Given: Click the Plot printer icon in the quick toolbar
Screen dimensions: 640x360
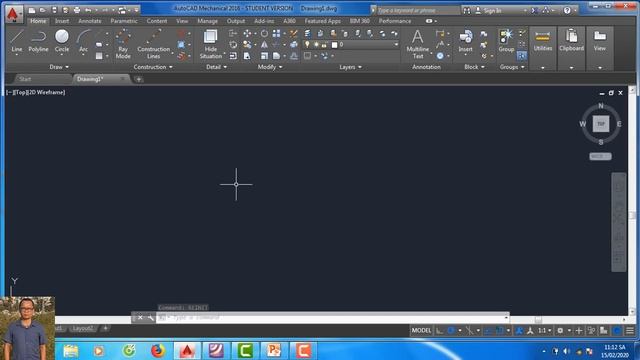Looking at the screenshot, I should [77, 10].
